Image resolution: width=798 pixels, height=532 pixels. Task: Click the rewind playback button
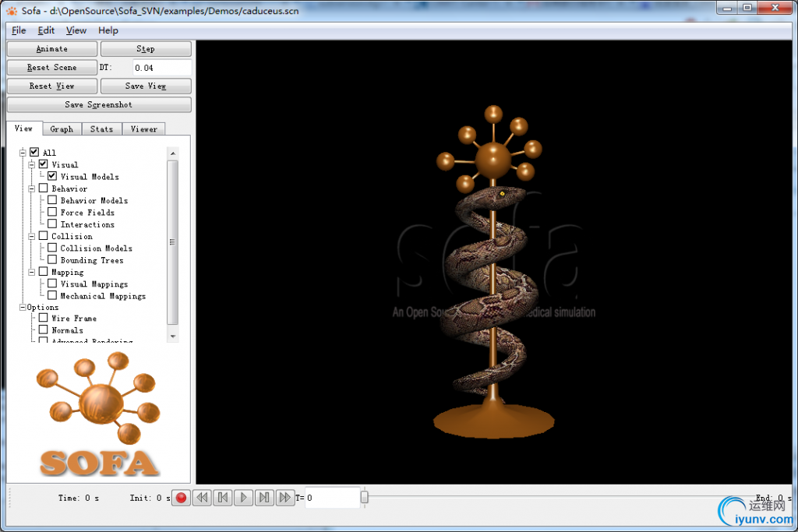tap(202, 498)
